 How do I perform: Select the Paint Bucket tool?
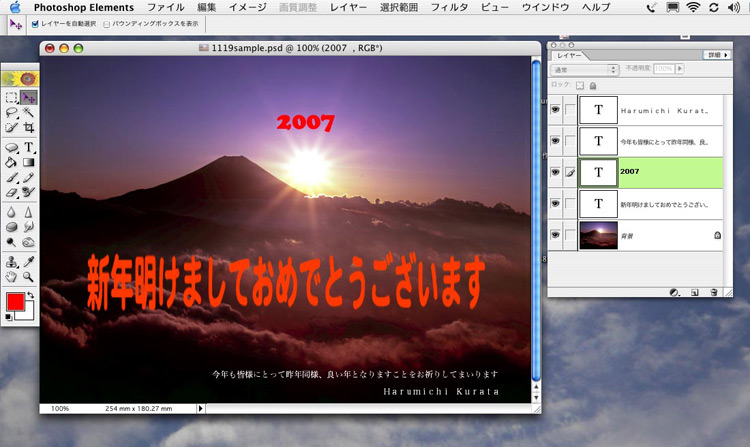point(11,163)
